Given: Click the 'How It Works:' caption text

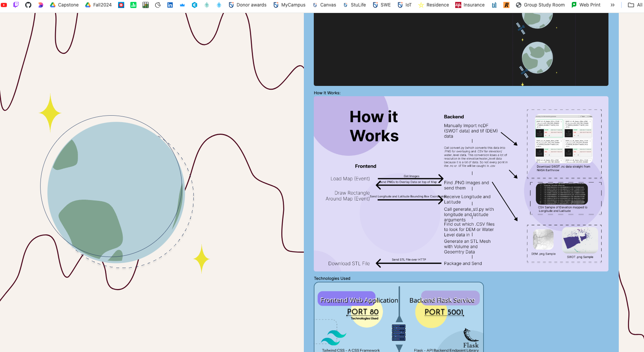Looking at the screenshot, I should (x=327, y=93).
